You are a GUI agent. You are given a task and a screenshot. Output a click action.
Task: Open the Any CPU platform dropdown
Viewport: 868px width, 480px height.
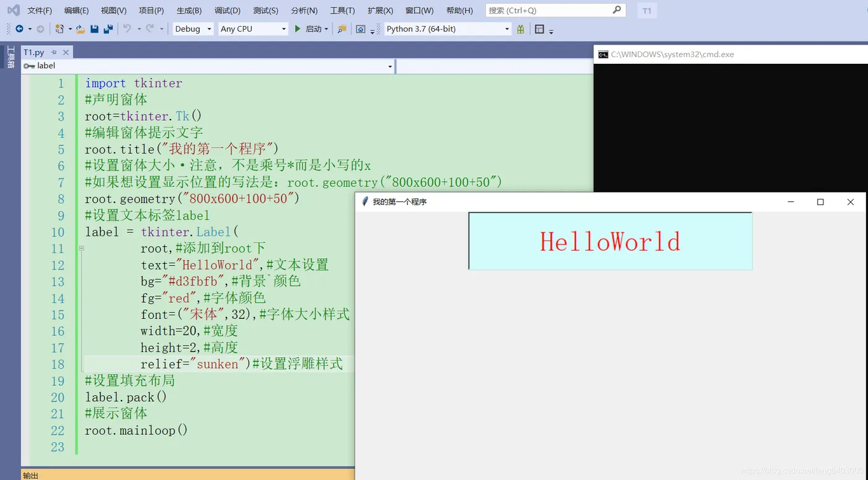point(253,29)
